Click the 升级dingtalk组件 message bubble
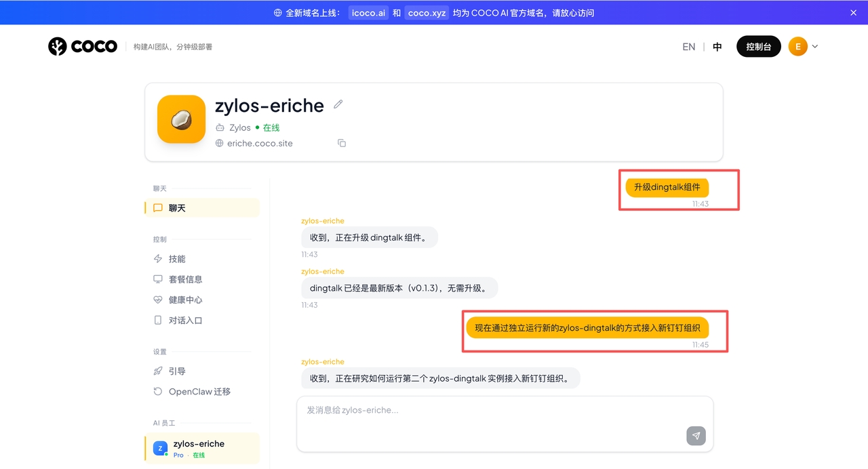868x469 pixels. [667, 187]
